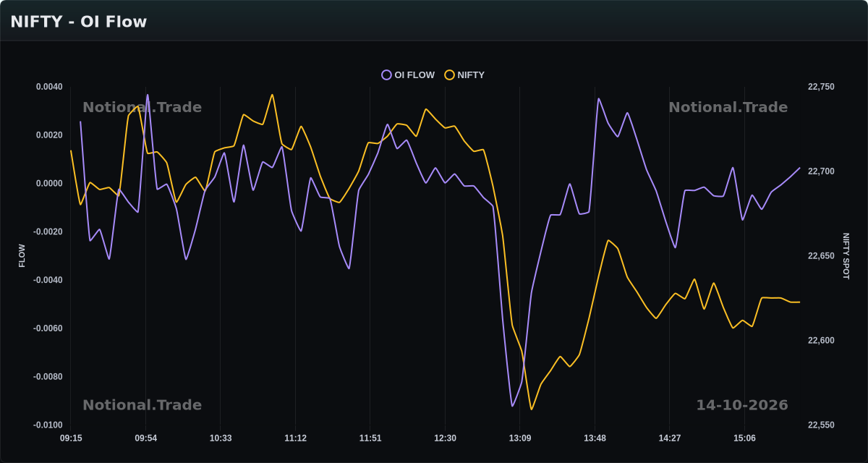
Task: Click the NIFTY SPOT right axis title
Action: (x=846, y=256)
